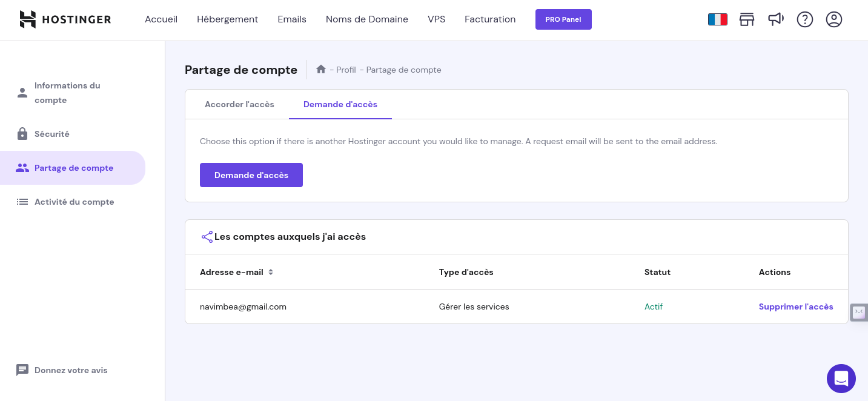Select Activité du compte in sidebar
This screenshot has width=868, height=401.
(x=74, y=202)
